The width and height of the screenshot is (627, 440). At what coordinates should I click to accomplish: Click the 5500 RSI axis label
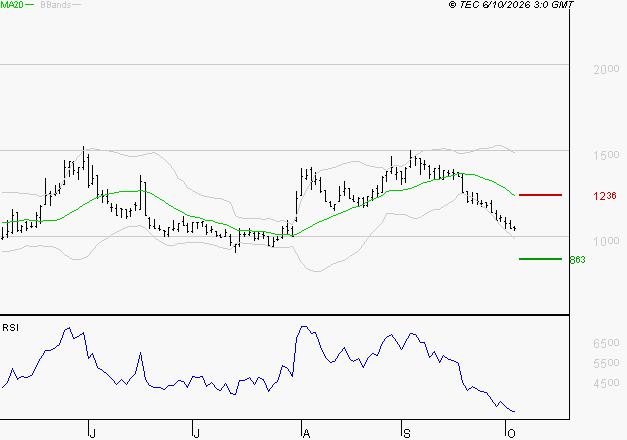(606, 363)
